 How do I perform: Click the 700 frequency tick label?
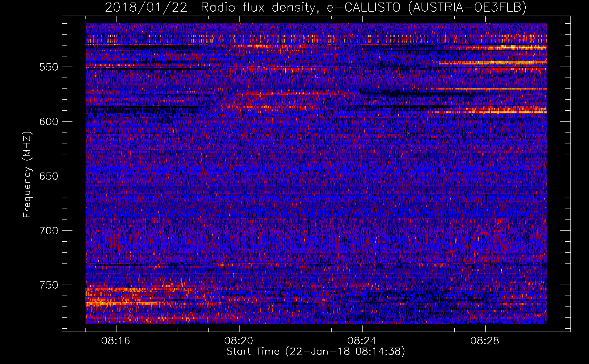pyautogui.click(x=49, y=231)
